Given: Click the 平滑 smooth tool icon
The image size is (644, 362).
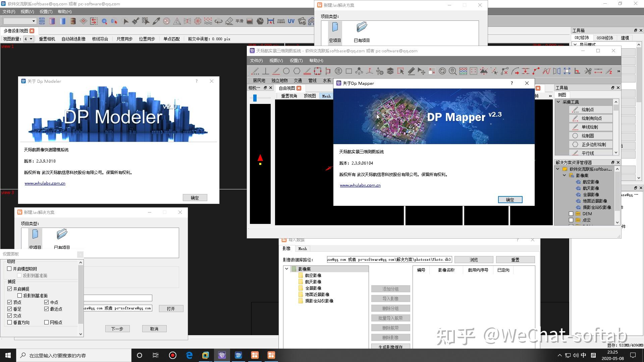Looking at the screenshot, I should tap(239, 21).
